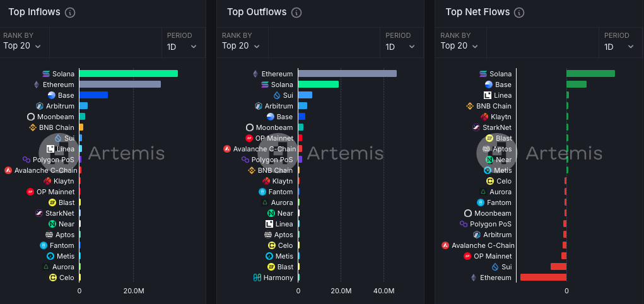Click the Blast icon in Top Inflows
Image resolution: width=644 pixels, height=304 pixels.
(x=52, y=202)
